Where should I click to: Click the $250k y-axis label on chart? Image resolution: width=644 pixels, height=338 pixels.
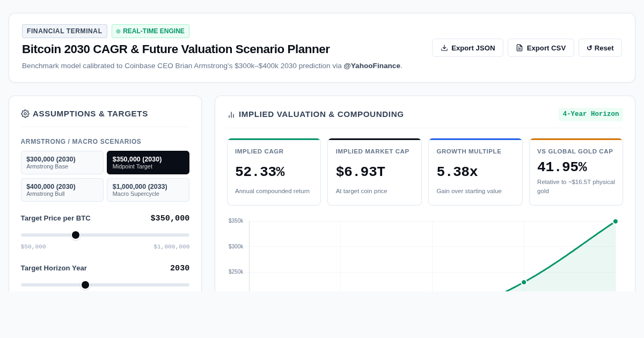(236, 272)
